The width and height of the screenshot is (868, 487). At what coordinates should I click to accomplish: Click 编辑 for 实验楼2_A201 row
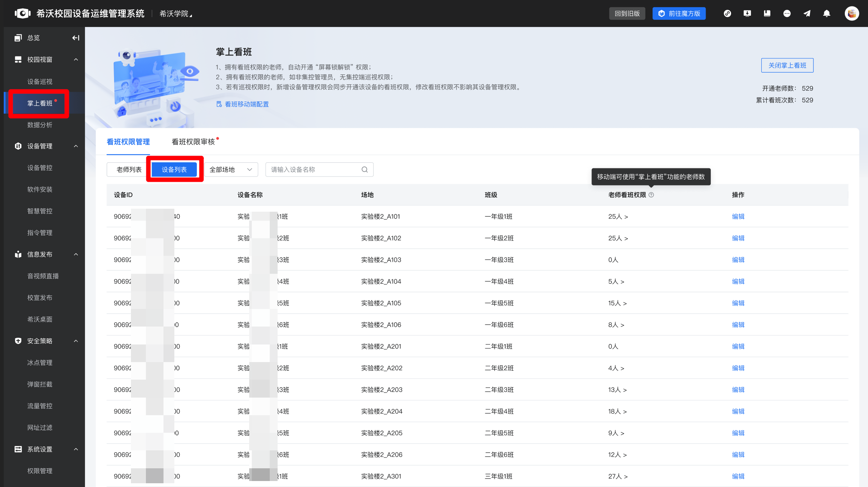[x=738, y=346]
